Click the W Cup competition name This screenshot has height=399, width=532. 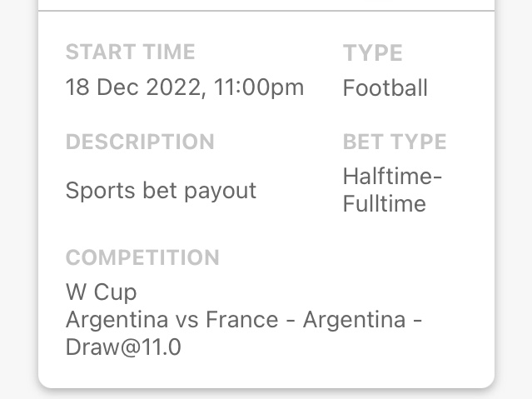click(101, 292)
